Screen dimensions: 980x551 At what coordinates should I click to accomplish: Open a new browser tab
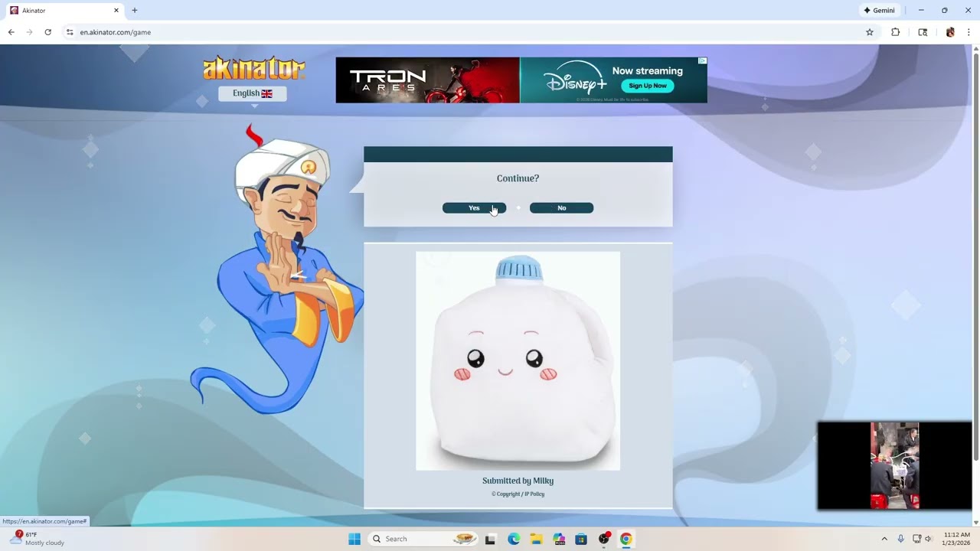pyautogui.click(x=135, y=11)
